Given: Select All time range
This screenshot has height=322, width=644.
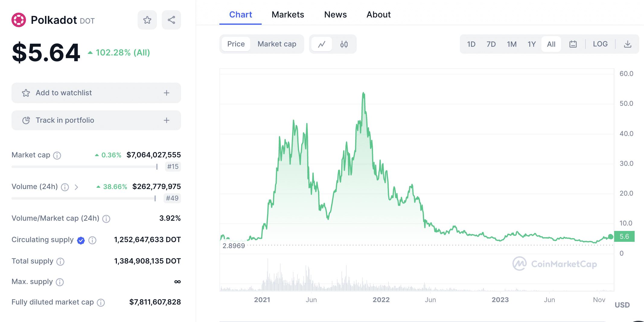Looking at the screenshot, I should coord(551,44).
